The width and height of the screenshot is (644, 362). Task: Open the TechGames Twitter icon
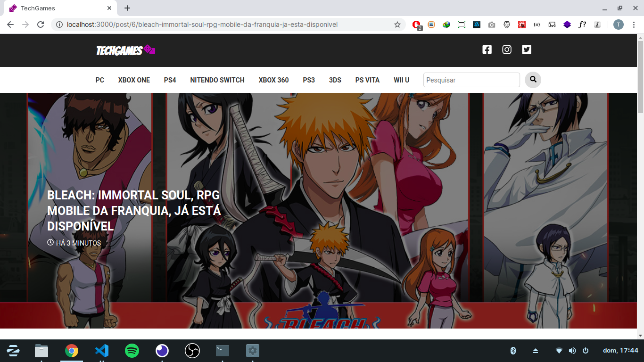click(x=527, y=49)
